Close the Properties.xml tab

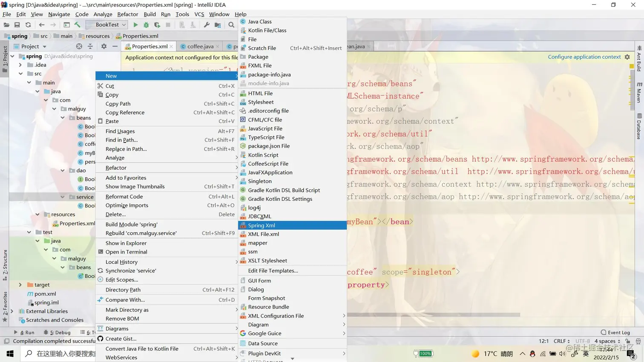pyautogui.click(x=171, y=46)
